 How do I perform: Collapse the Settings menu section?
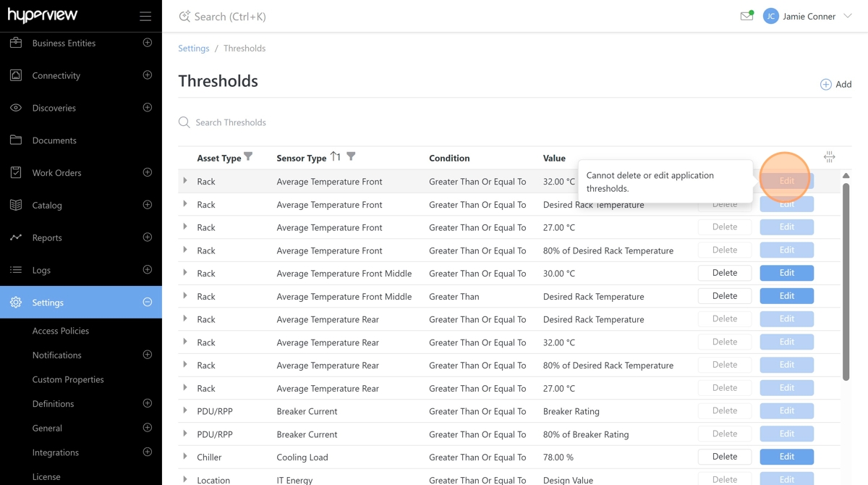click(148, 302)
